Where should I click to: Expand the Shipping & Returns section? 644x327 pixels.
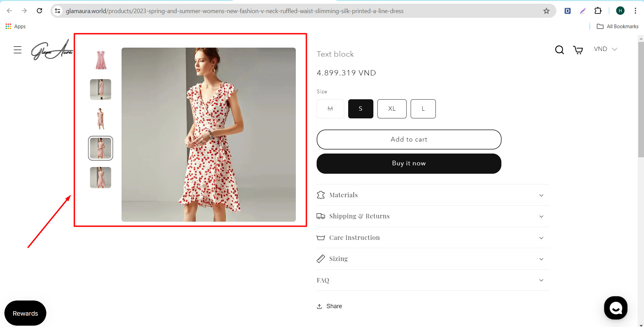point(433,216)
